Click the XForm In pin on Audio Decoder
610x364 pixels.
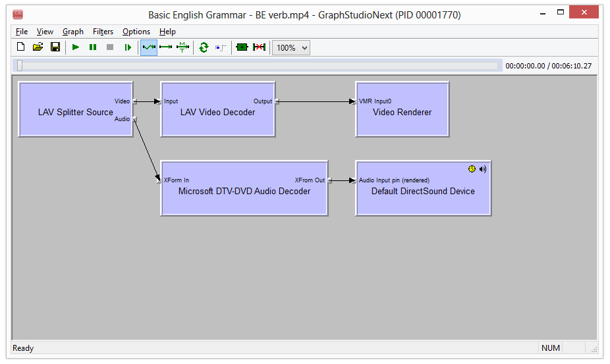159,180
